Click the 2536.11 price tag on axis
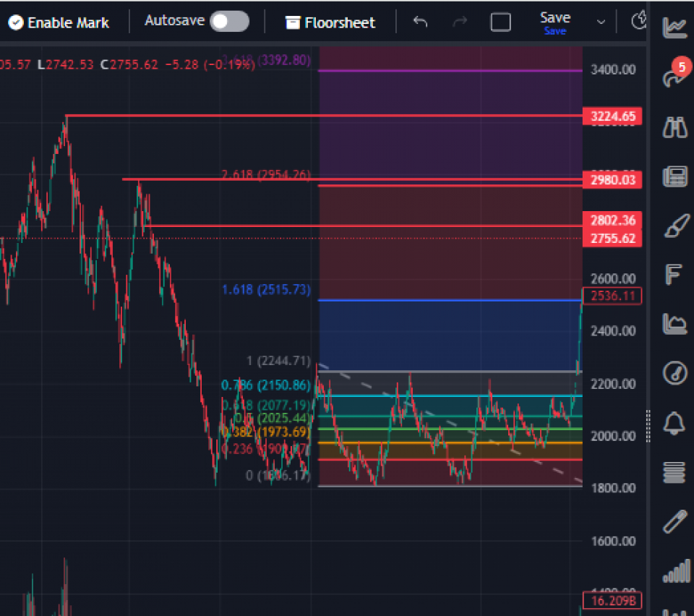Image resolution: width=694 pixels, height=616 pixels. coord(612,296)
